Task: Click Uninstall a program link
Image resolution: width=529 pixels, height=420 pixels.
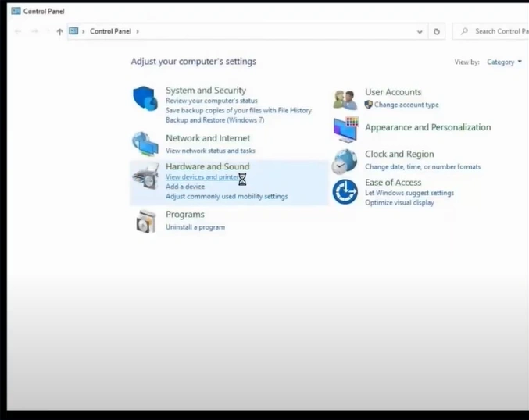Action: [195, 227]
